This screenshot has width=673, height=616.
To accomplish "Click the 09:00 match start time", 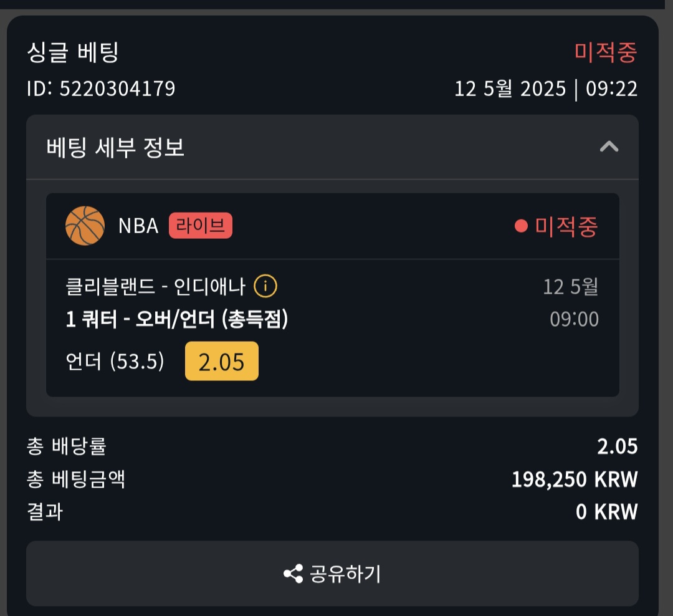I will click(x=573, y=320).
